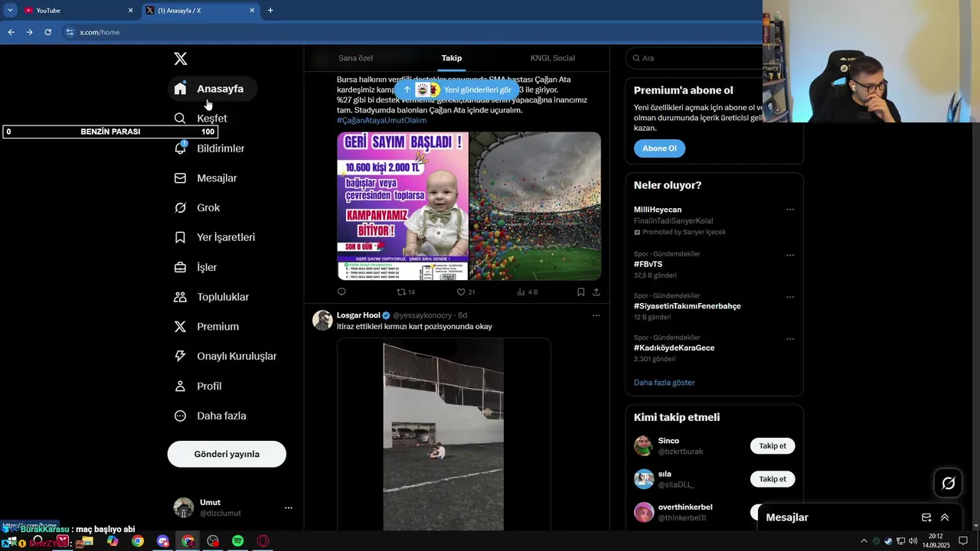Open the İşler jobs page
Screen dimensions: 980x551
click(195, 267)
